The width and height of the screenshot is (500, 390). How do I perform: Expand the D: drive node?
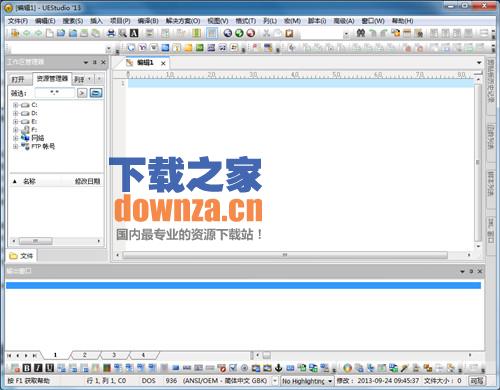(x=15, y=113)
